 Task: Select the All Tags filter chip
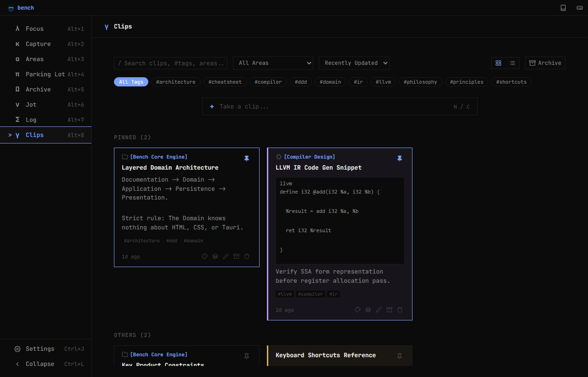tap(131, 82)
